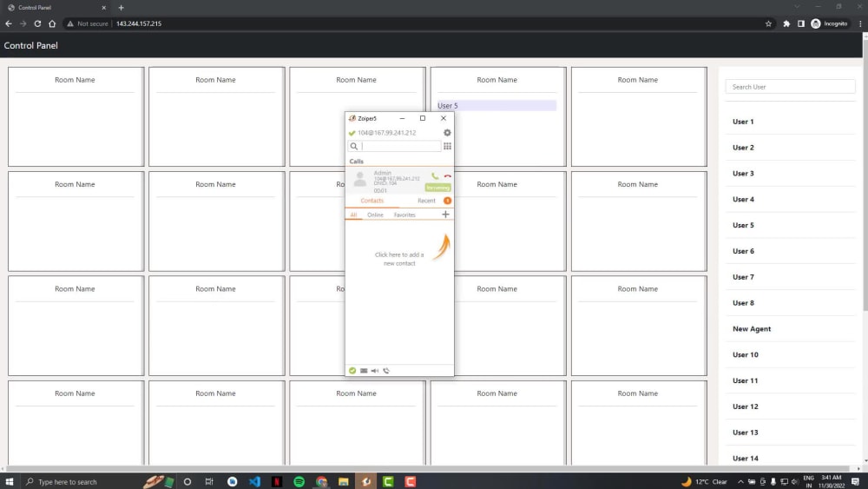Open Task View on taskbar
The width and height of the screenshot is (868, 489).
click(x=209, y=482)
